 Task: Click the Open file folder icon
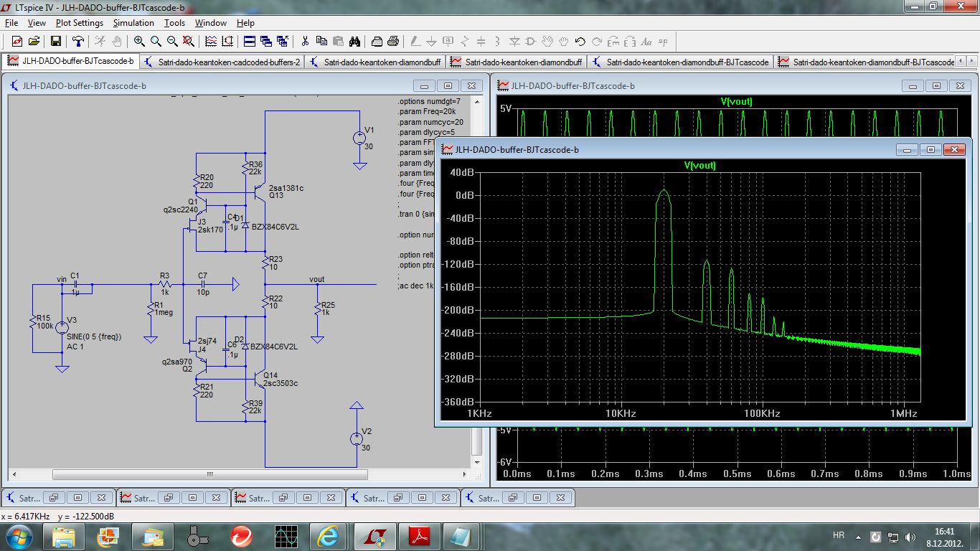(33, 42)
